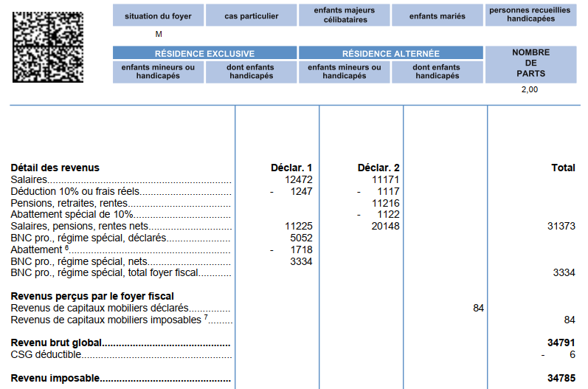This screenshot has height=389, width=588.
Task: Select the 'M' situation value
Action: tap(159, 34)
